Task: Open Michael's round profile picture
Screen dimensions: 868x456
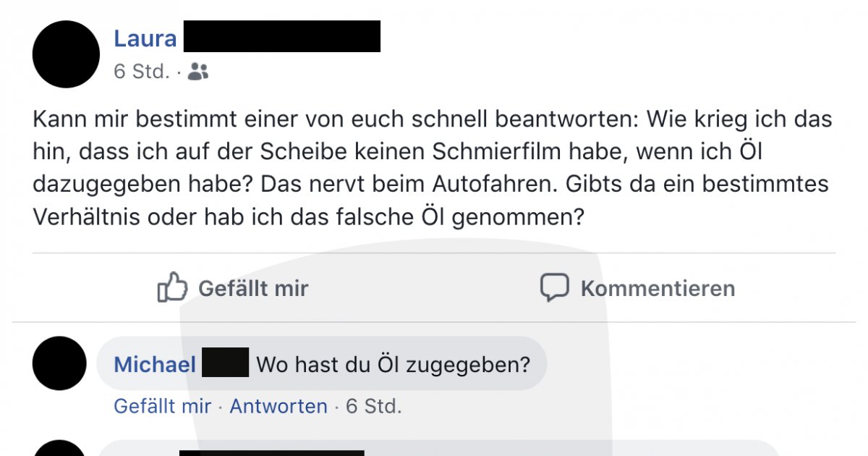Action: 59,363
